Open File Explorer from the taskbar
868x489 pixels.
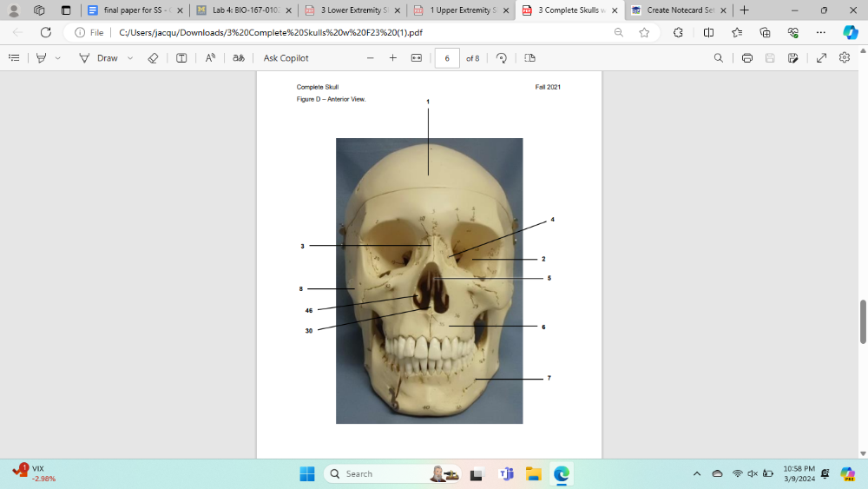(533, 474)
